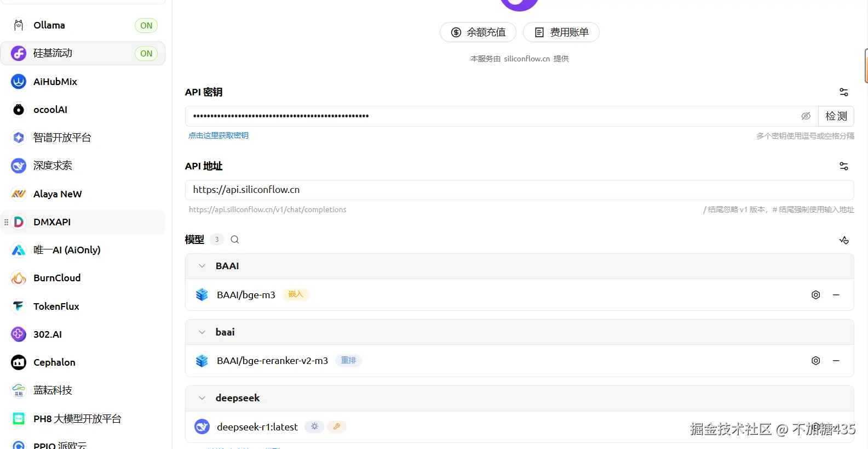This screenshot has width=868, height=449.
Task: Click the 重排 tag on bge-reranker
Action: point(348,360)
